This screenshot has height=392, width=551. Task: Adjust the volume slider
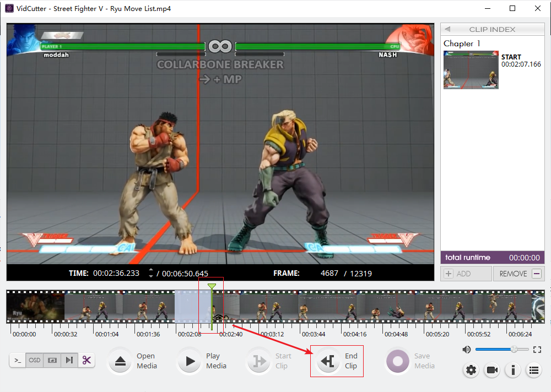click(x=502, y=349)
